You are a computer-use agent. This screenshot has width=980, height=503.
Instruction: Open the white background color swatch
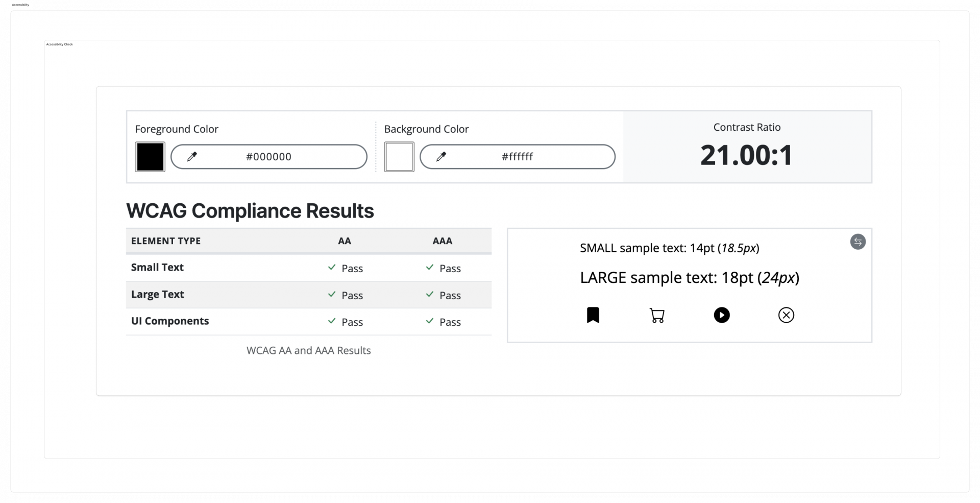point(399,157)
